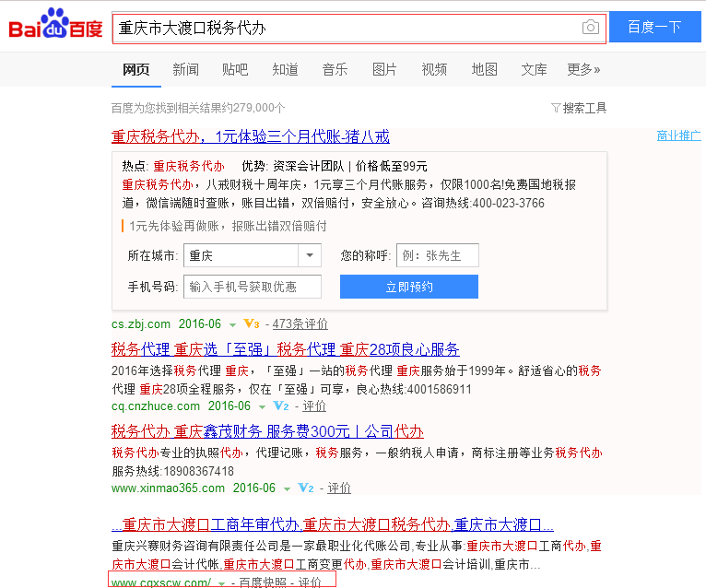Click the V2 badge next to www.xinmao365.com

[x=306, y=488]
